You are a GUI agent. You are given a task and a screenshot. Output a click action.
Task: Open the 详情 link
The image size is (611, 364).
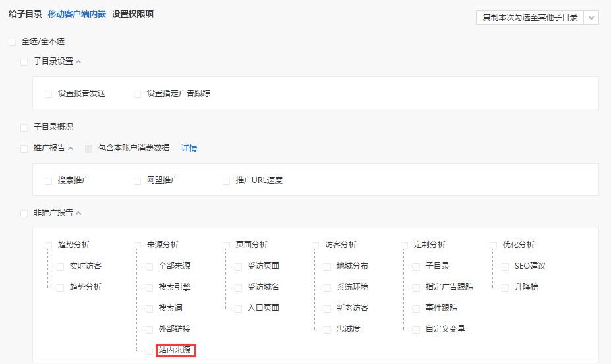pos(189,148)
